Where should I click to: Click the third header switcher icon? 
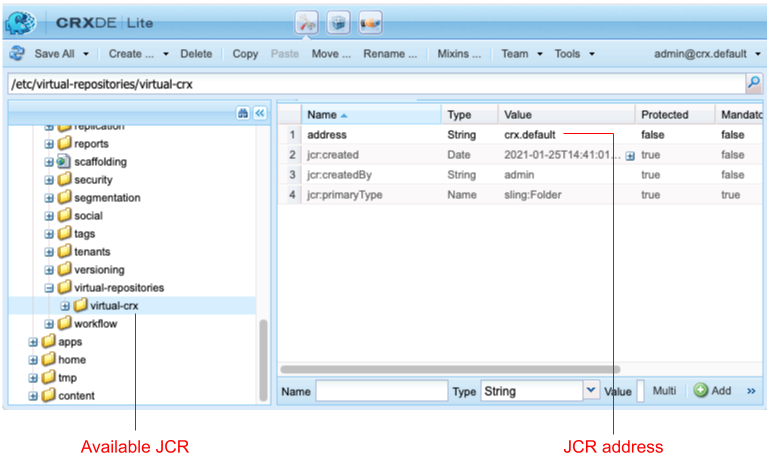coord(370,23)
